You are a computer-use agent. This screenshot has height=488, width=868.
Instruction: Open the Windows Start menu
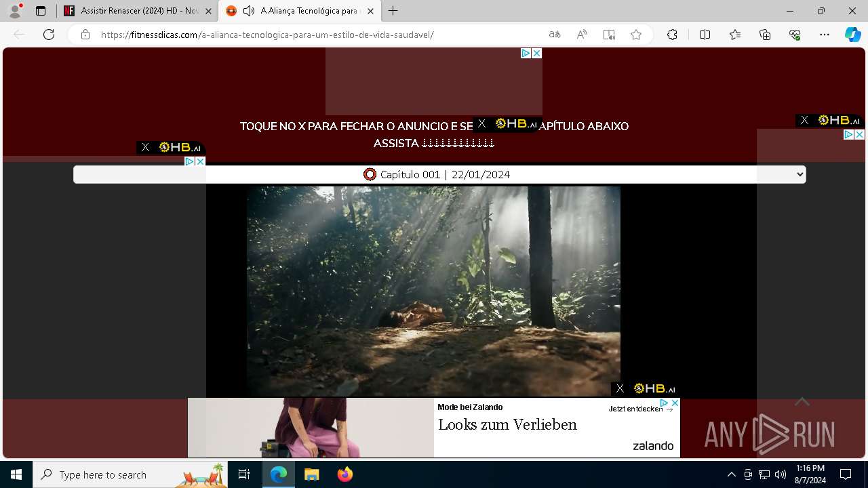coord(16,474)
